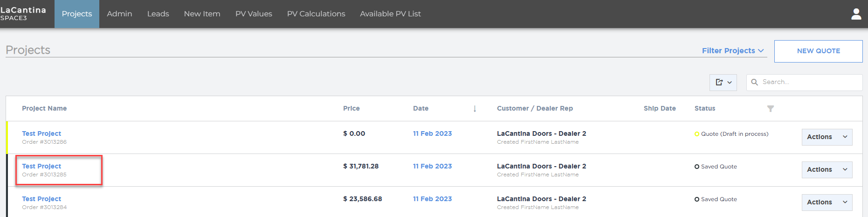Viewport: 868px width, 217px height.
Task: Click Saved Quote status for order #3013285
Action: pyautogui.click(x=716, y=167)
